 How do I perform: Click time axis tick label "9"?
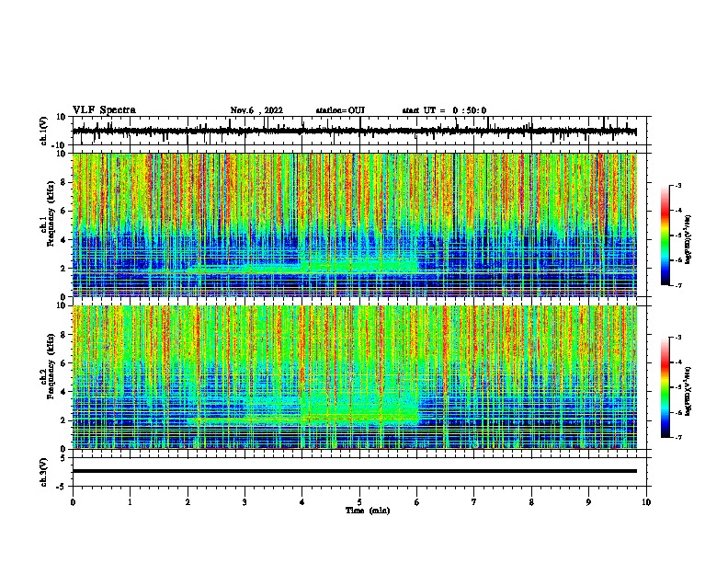(588, 502)
